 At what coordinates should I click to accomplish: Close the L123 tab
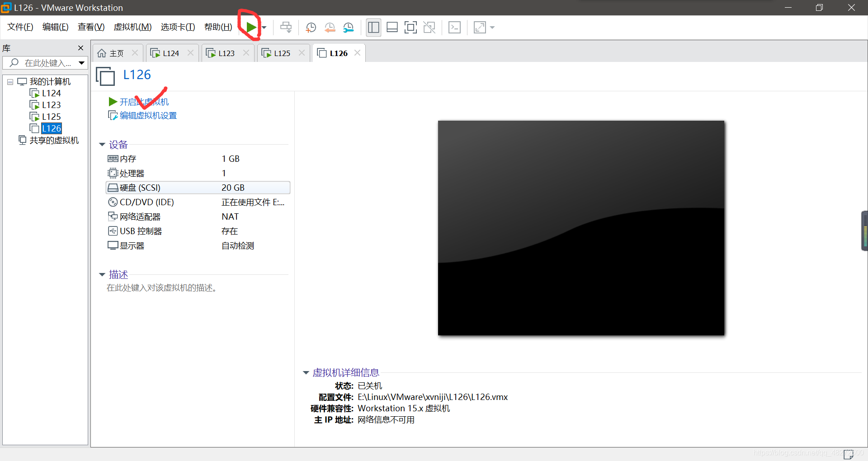coord(246,53)
